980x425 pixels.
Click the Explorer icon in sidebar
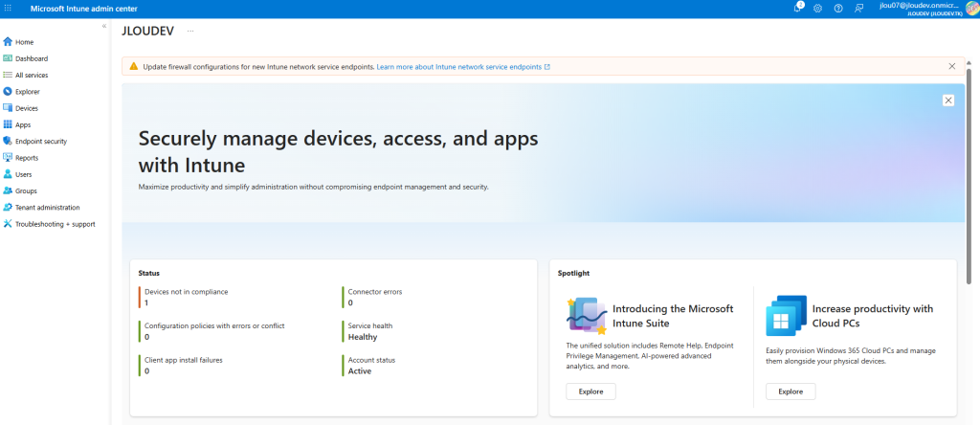pos(8,92)
